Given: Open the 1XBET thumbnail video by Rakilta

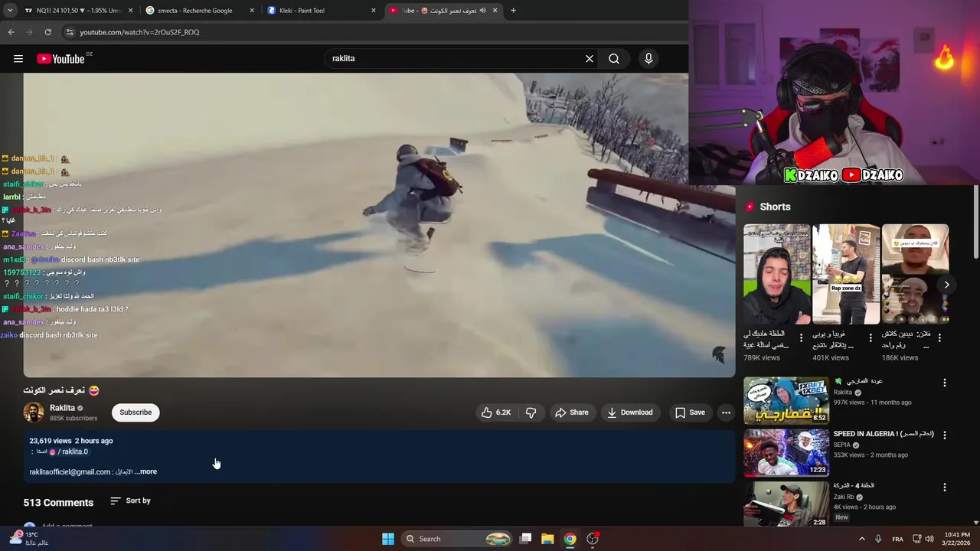Looking at the screenshot, I should (786, 400).
